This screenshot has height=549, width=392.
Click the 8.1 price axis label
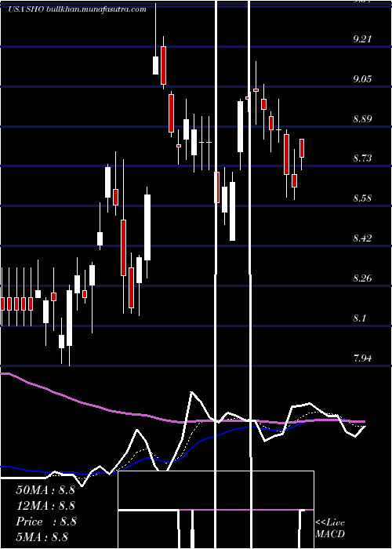click(359, 318)
